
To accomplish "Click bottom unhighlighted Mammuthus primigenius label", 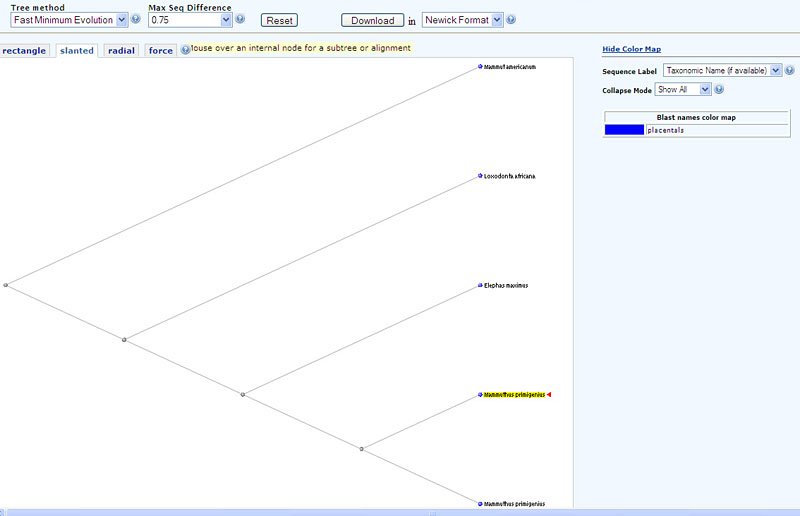I will click(514, 504).
